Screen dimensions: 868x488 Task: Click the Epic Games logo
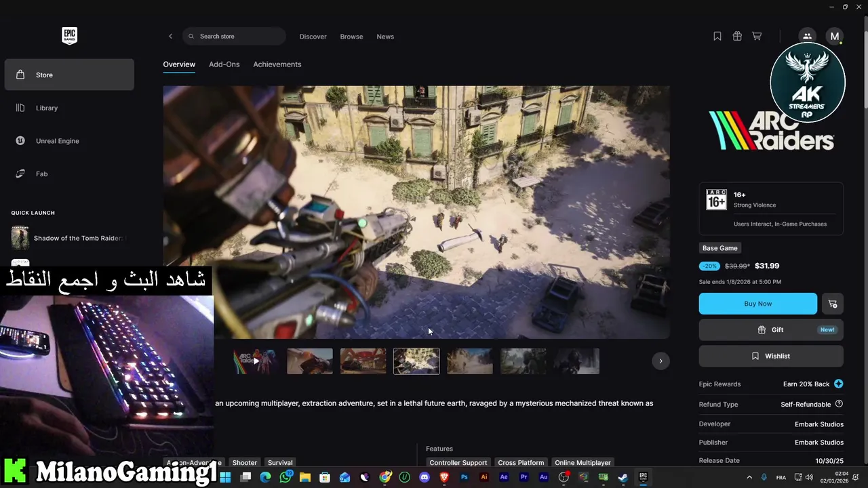pos(69,36)
